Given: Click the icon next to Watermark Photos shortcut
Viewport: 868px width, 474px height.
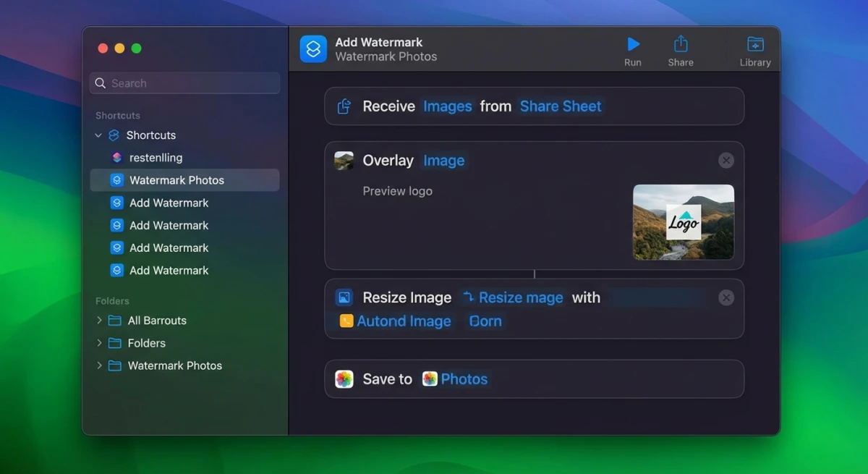Looking at the screenshot, I should (117, 180).
